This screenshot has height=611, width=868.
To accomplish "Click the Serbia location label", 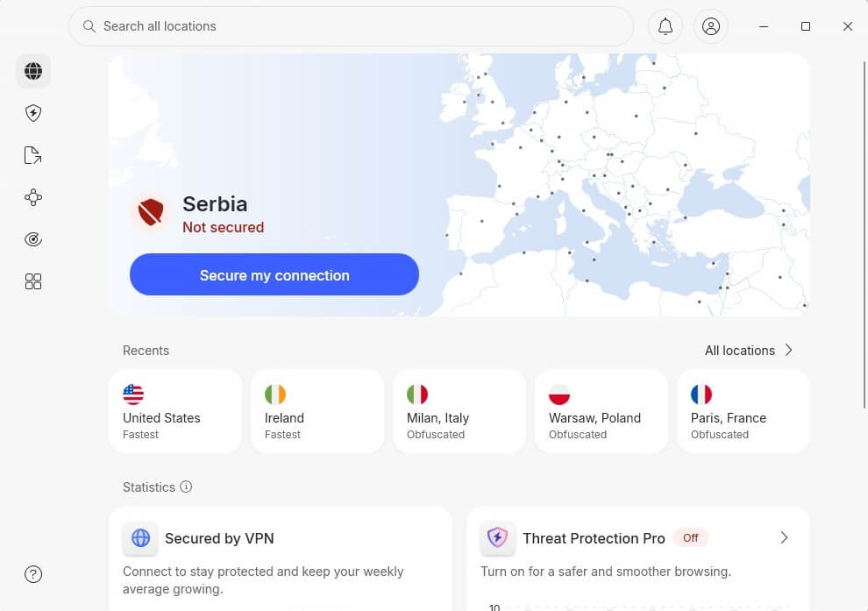I will click(x=215, y=204).
